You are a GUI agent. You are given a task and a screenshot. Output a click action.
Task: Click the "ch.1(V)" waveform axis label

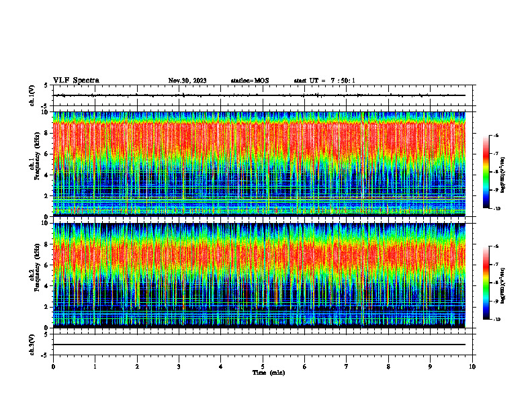pos(32,95)
